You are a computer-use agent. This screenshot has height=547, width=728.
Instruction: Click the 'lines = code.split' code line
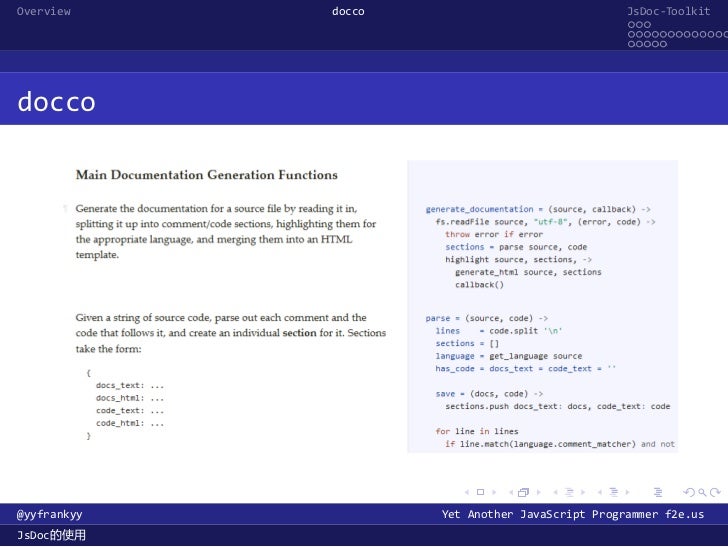[499, 331]
